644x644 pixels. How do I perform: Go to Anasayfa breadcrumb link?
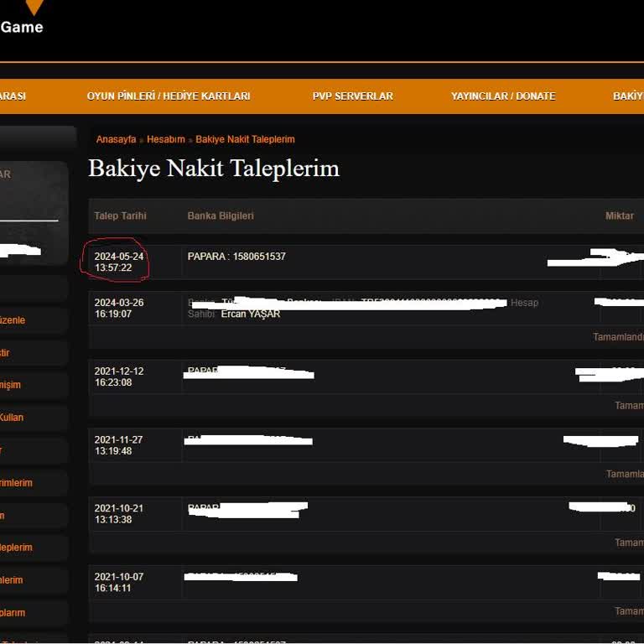tap(116, 139)
